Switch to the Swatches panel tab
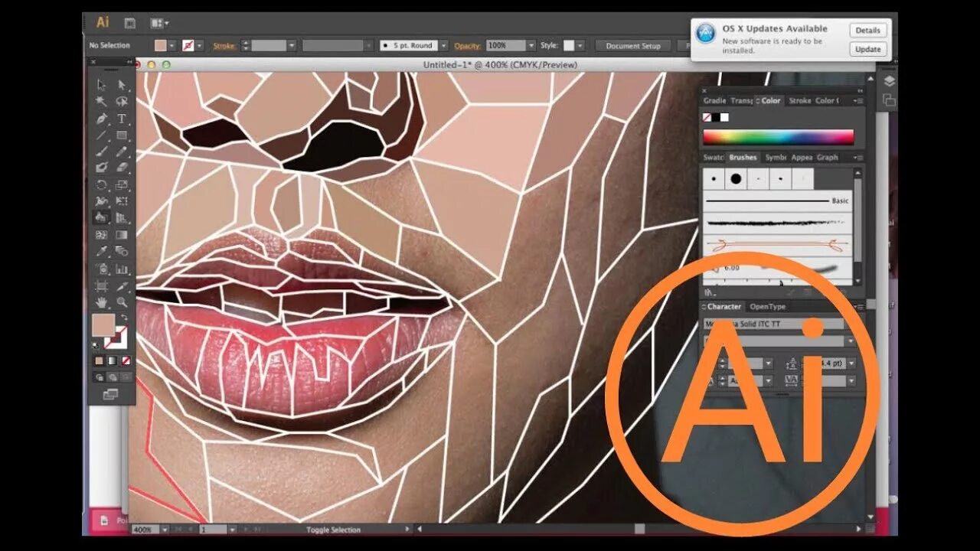This screenshot has height=551, width=980. pyautogui.click(x=714, y=157)
